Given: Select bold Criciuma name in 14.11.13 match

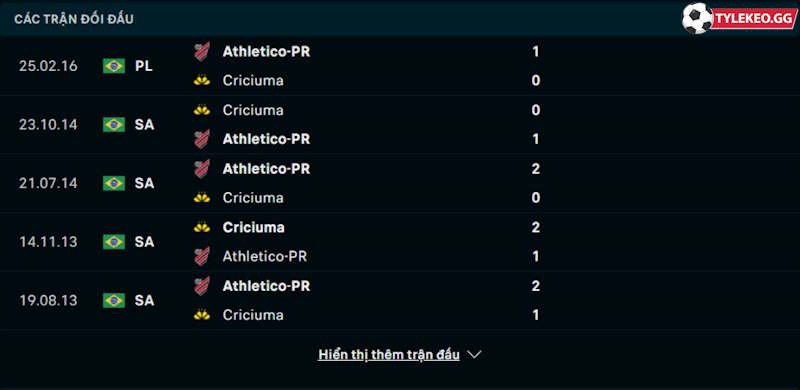Looking at the screenshot, I should pyautogui.click(x=254, y=227).
